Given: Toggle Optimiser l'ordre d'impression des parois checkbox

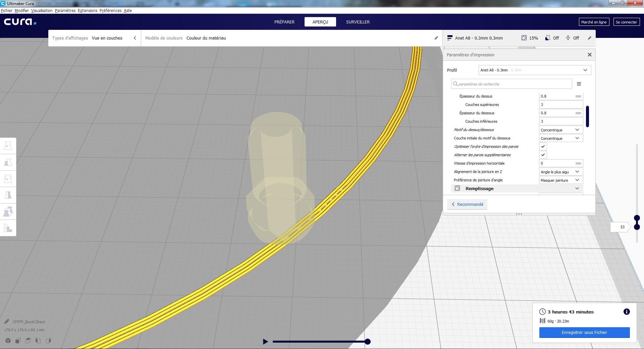Looking at the screenshot, I should click(x=543, y=147).
